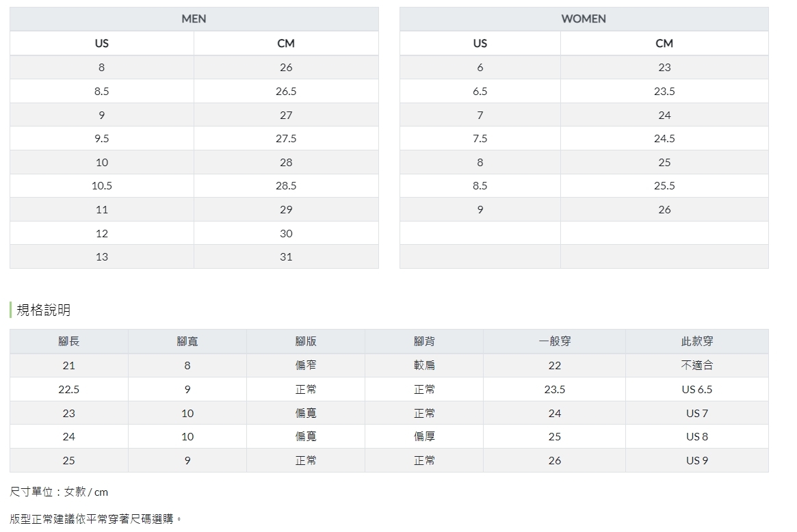Image resolution: width=797 pixels, height=532 pixels.
Task: Click the 一般穿 column header
Action: 555,341
